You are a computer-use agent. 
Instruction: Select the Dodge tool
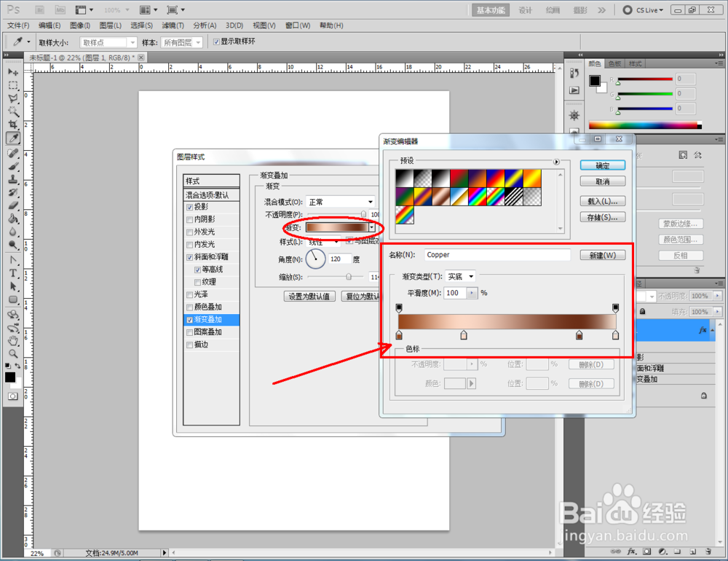13,245
